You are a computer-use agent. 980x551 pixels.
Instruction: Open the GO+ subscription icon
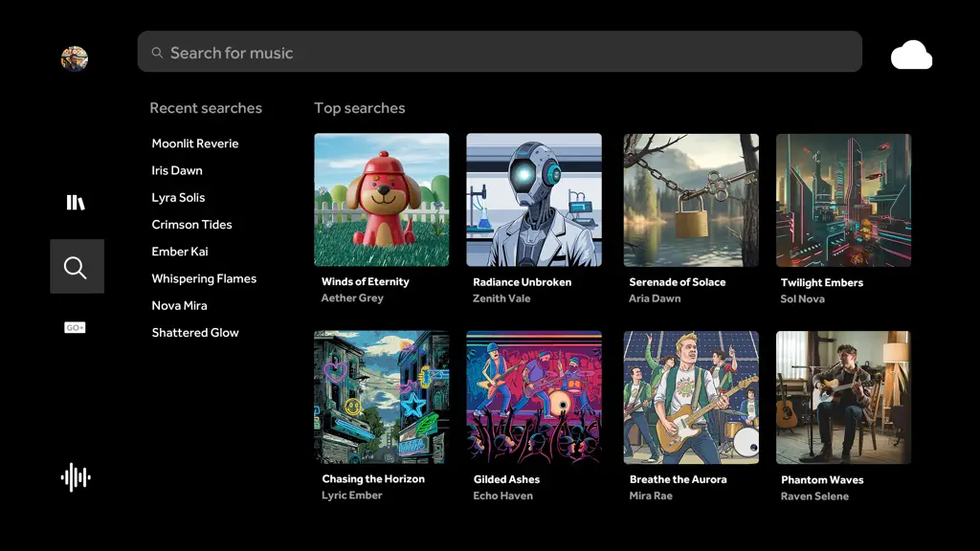click(x=75, y=327)
